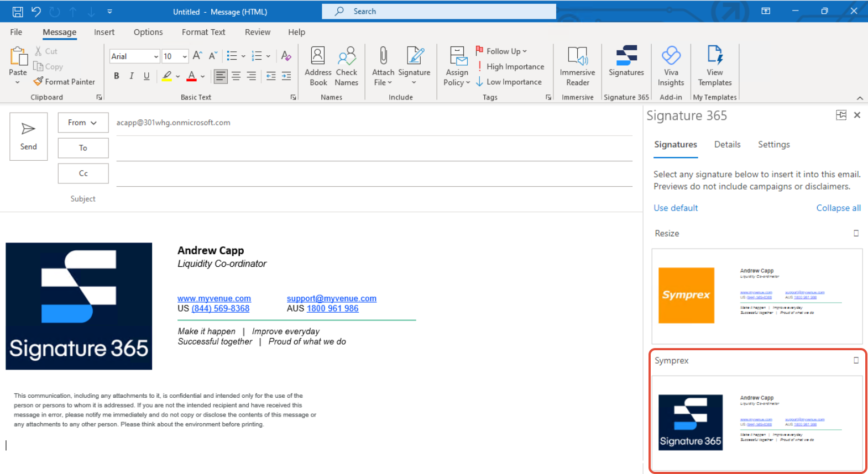Click the To recipients button
The width and height of the screenshot is (868, 474).
[x=83, y=148]
